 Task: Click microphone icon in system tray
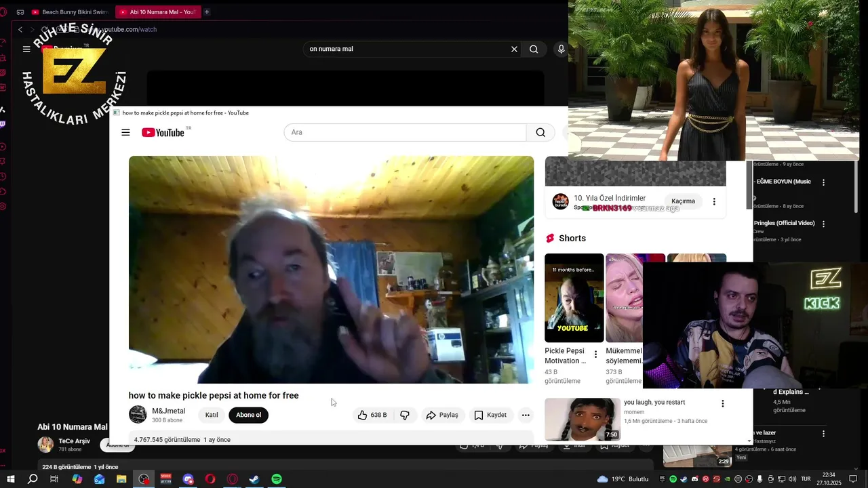(759, 479)
